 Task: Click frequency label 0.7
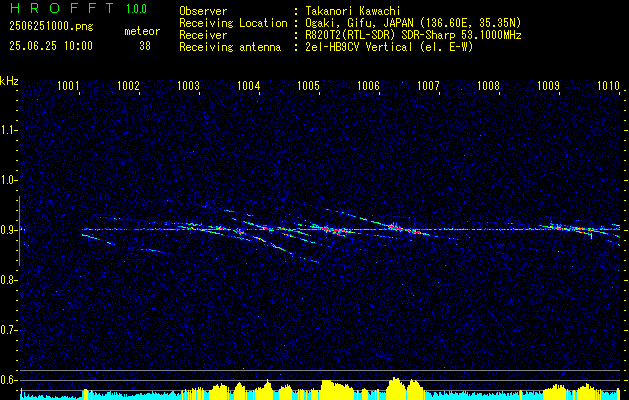(8, 330)
